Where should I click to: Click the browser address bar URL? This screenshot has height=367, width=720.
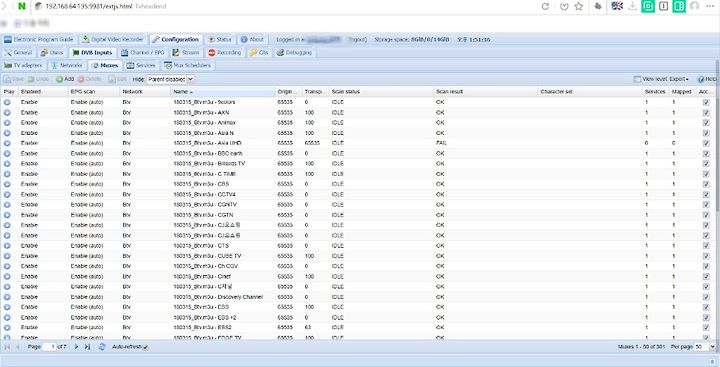(x=89, y=6)
